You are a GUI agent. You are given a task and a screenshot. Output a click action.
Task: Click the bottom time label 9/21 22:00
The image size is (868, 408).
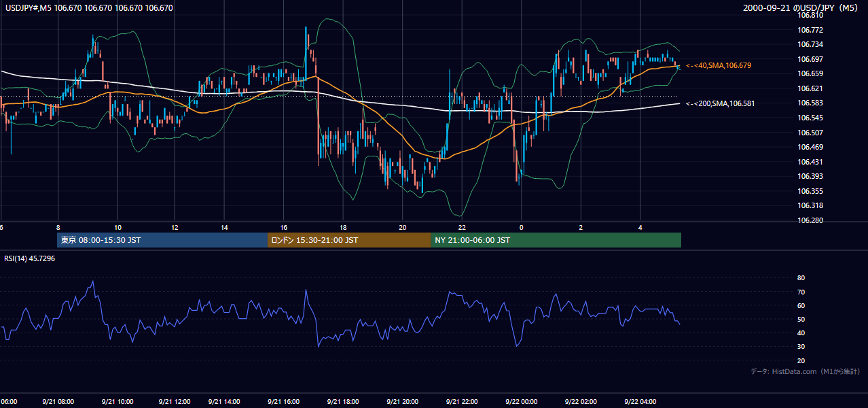click(462, 402)
